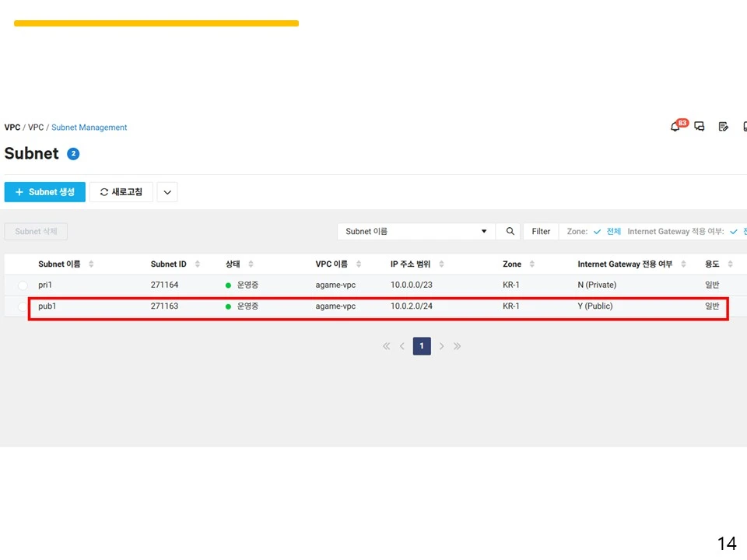Sort by IP 주소 범위 column arrows
The width and height of the screenshot is (747, 560).
pyautogui.click(x=442, y=264)
